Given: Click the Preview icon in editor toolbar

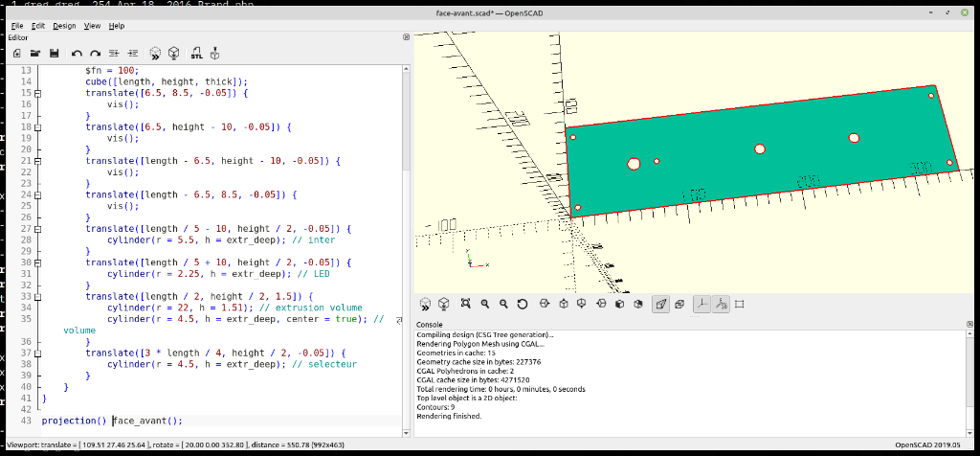Looking at the screenshot, I should [156, 53].
